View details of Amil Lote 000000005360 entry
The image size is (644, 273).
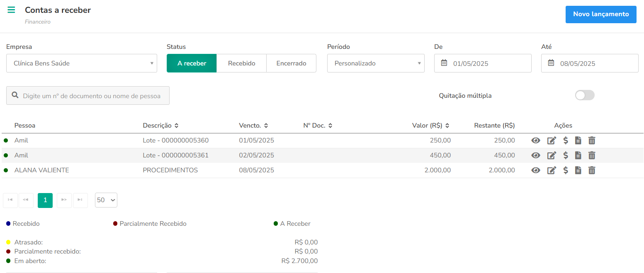(x=536, y=140)
